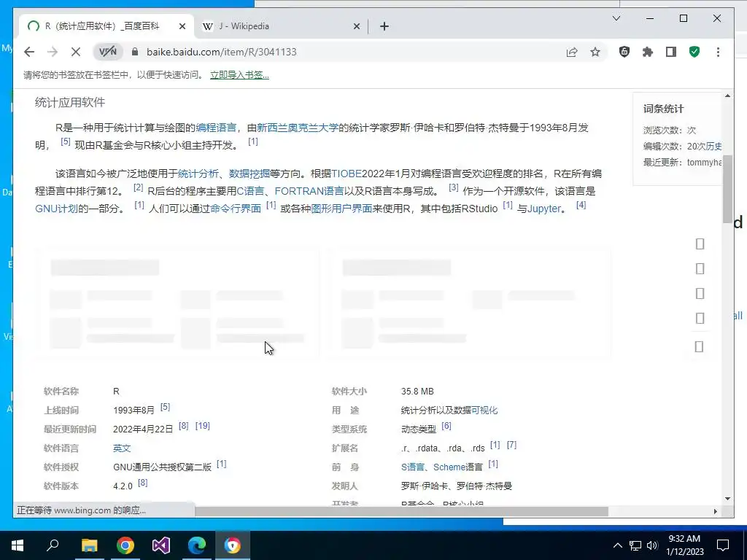Click citation [19] next to update date

pos(203,426)
